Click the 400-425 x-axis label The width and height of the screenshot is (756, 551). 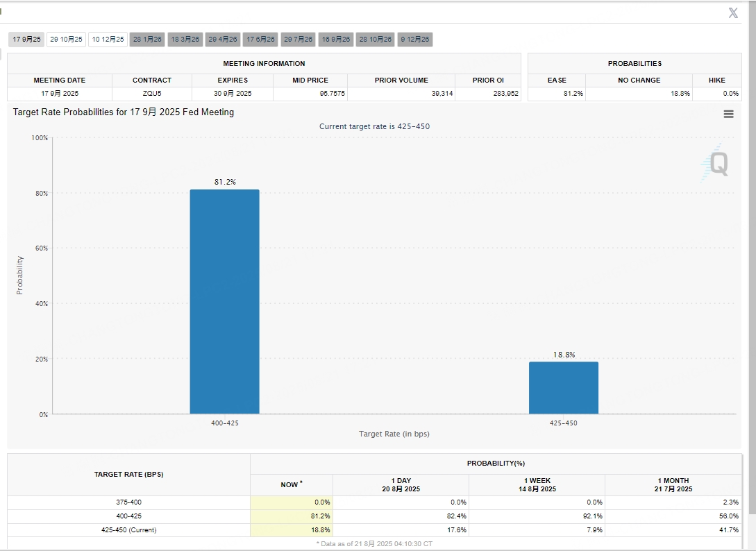point(225,423)
